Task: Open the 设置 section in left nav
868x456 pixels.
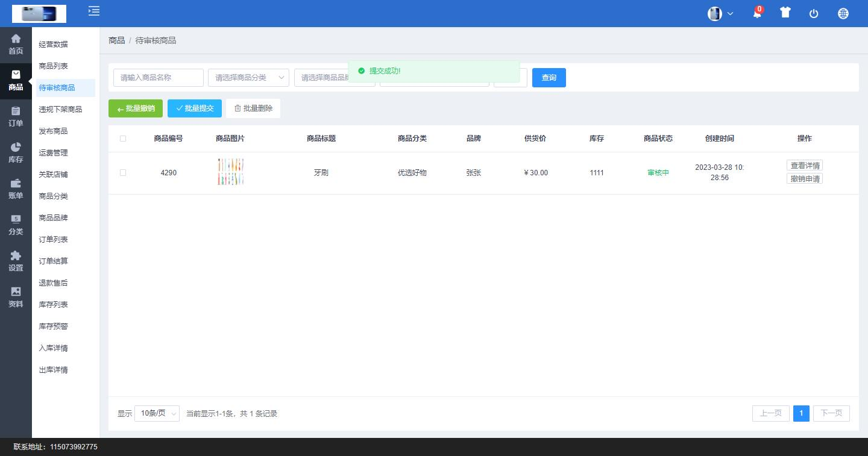Action: [x=16, y=261]
